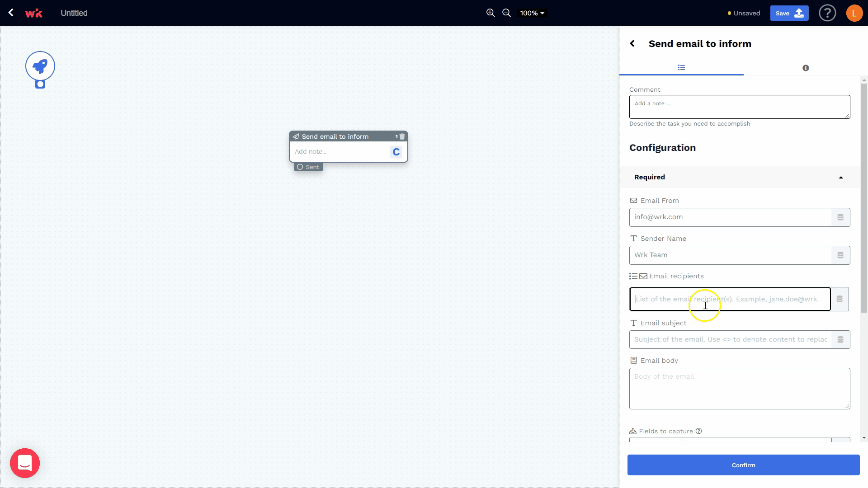
Task: Save the workflow
Action: tap(789, 13)
